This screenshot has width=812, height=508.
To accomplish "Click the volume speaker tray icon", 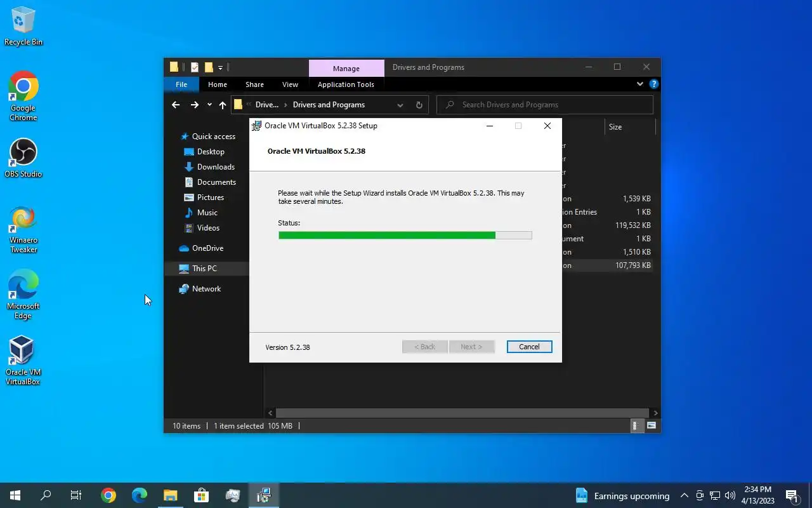I will click(730, 495).
